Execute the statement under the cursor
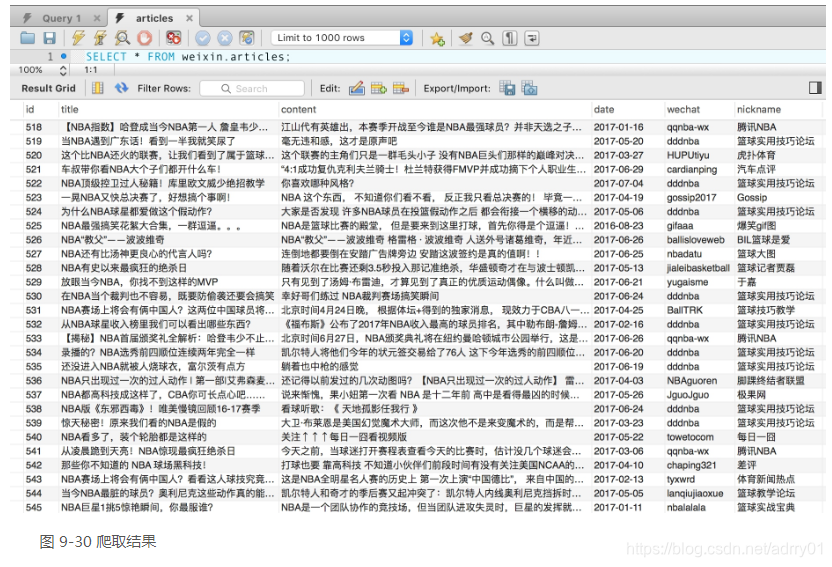This screenshot has height=567, width=832. (x=100, y=38)
